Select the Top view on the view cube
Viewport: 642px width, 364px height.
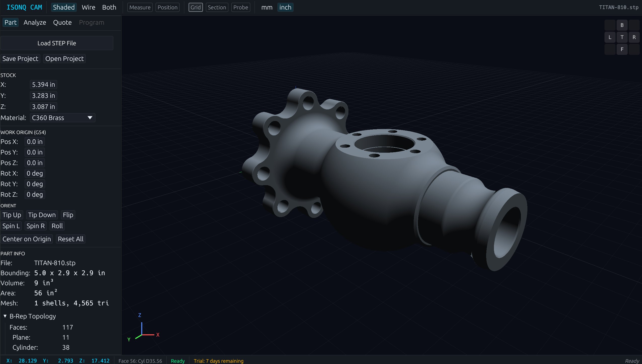coord(622,37)
